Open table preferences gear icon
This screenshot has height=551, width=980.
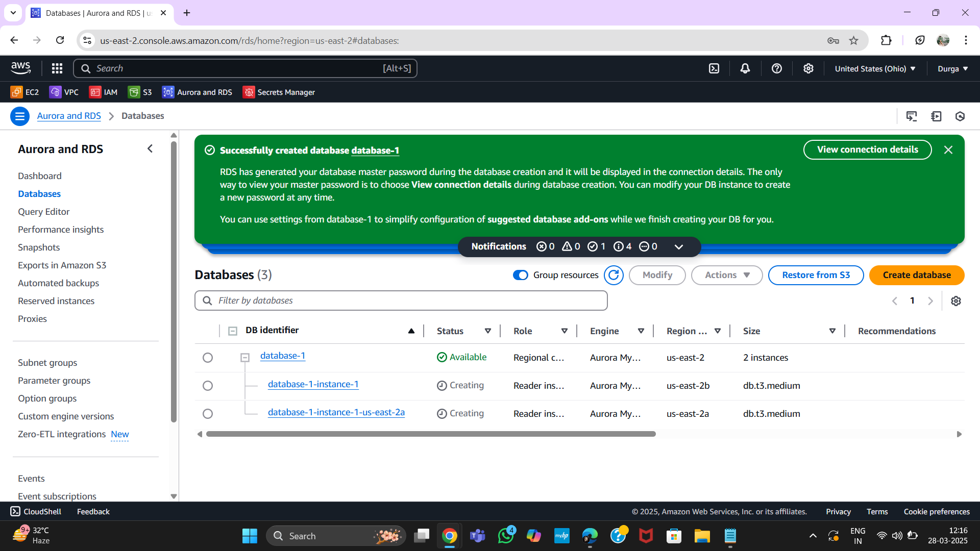tap(956, 301)
